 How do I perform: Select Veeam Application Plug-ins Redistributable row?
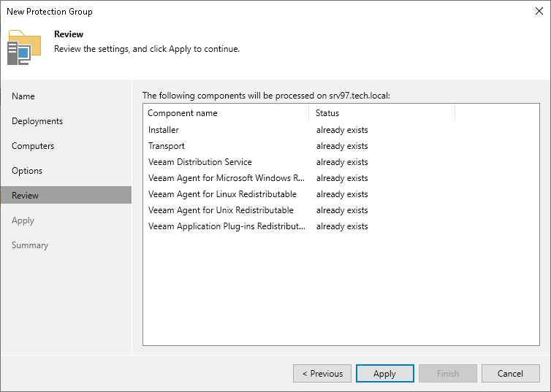point(341,226)
